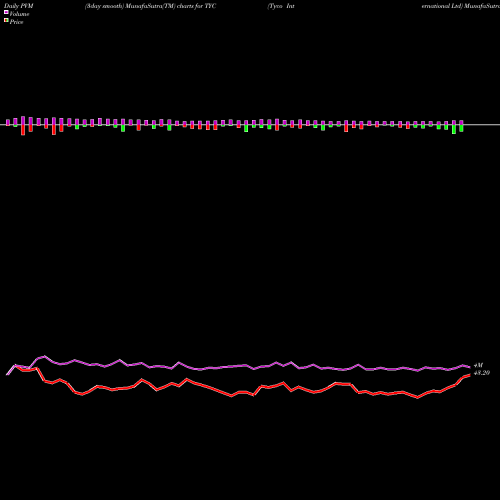The height and width of the screenshot is (500, 500).
Task: Click the green-red Price legend swatch
Action: (6, 21)
